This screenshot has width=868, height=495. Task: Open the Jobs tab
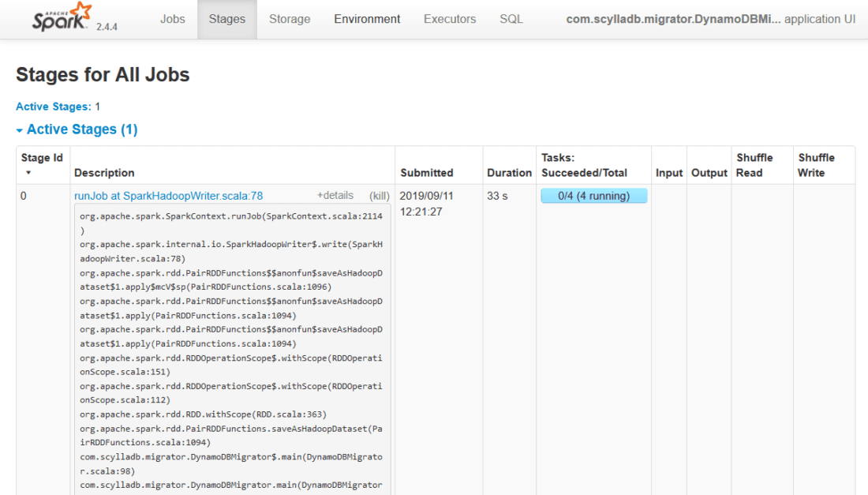pos(173,19)
